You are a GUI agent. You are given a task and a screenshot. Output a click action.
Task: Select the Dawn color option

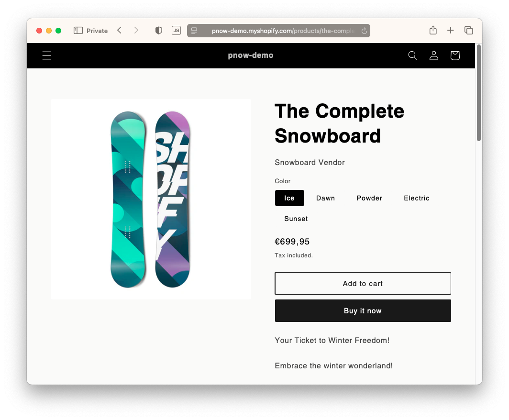coord(325,198)
